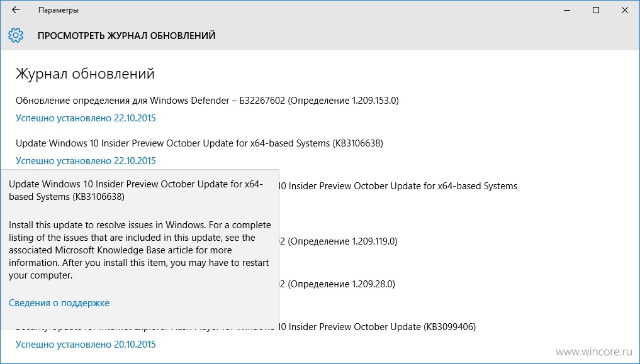640x364 pixels.
Task: Open the Успешно установлено 20.10.2015 link
Action: tap(86, 345)
